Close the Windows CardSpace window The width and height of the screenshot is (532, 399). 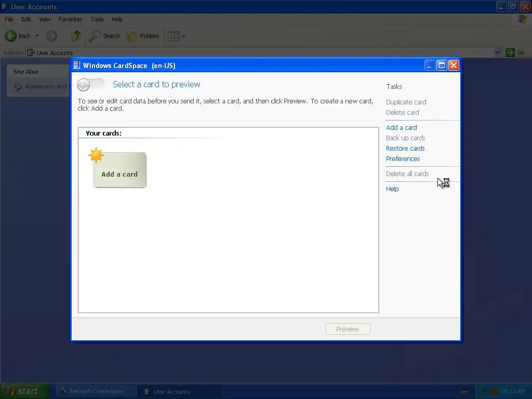click(454, 65)
